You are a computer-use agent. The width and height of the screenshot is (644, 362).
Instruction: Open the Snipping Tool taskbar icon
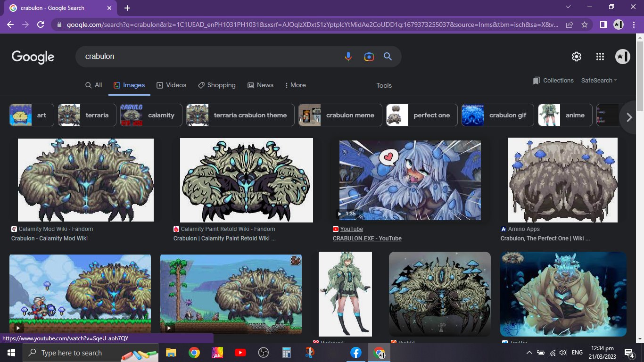[x=309, y=353]
